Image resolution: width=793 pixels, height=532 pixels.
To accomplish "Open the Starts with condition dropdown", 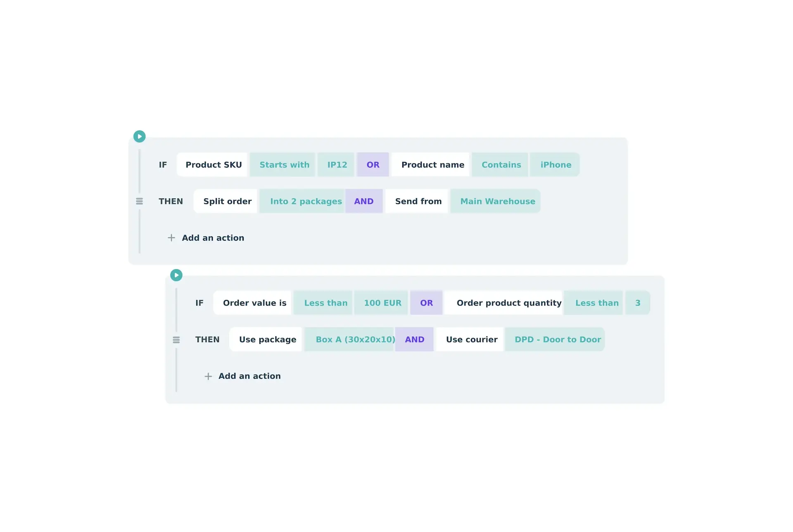I will (284, 165).
